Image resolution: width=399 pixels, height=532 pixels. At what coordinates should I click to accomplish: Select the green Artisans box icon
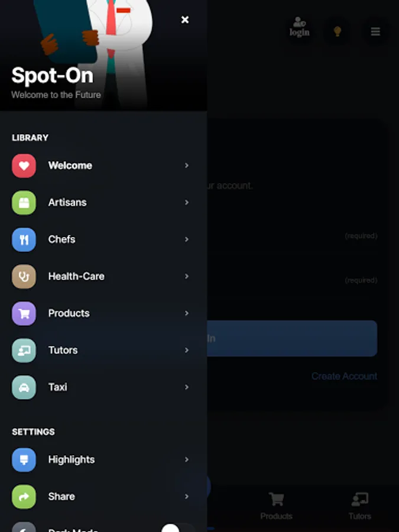(24, 203)
